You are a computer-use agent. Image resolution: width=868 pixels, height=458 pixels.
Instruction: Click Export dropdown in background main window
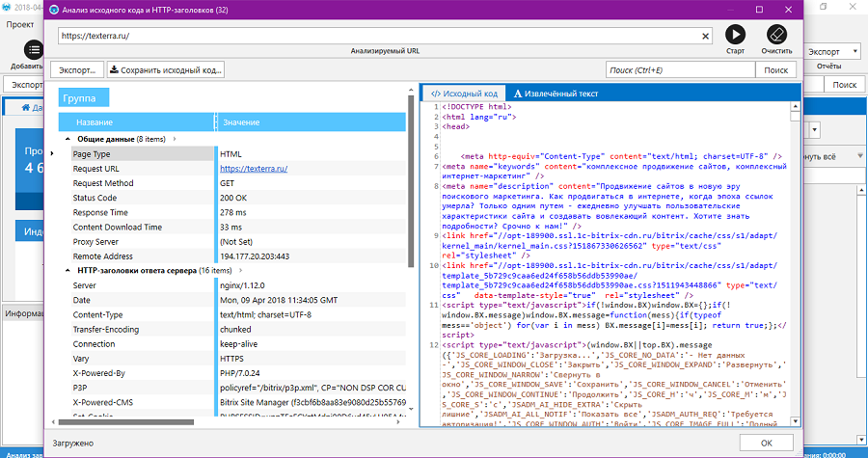[x=832, y=51]
